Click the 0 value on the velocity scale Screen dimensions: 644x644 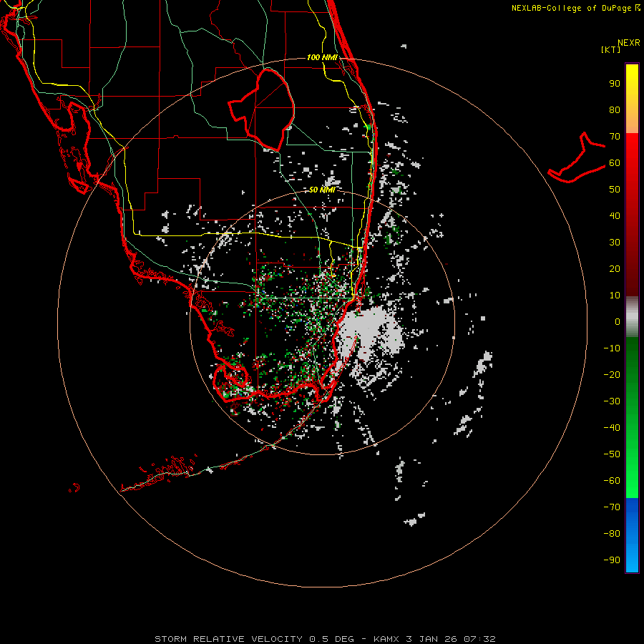coord(618,322)
